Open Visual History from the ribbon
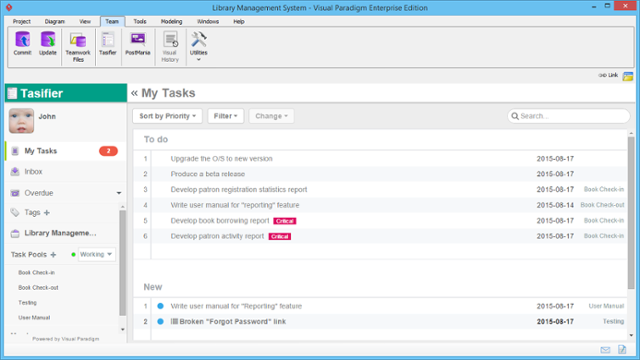 point(170,47)
